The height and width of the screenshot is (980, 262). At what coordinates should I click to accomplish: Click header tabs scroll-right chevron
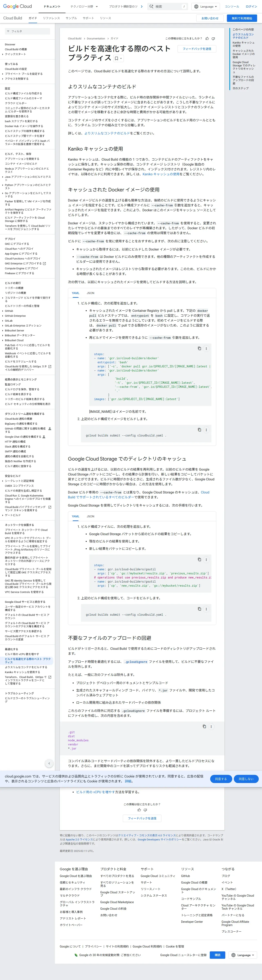point(142,7)
